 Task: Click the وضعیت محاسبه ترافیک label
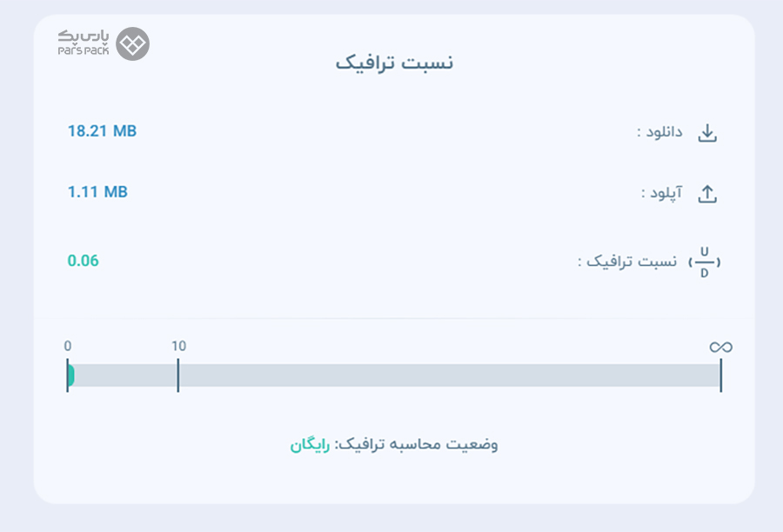[416, 444]
